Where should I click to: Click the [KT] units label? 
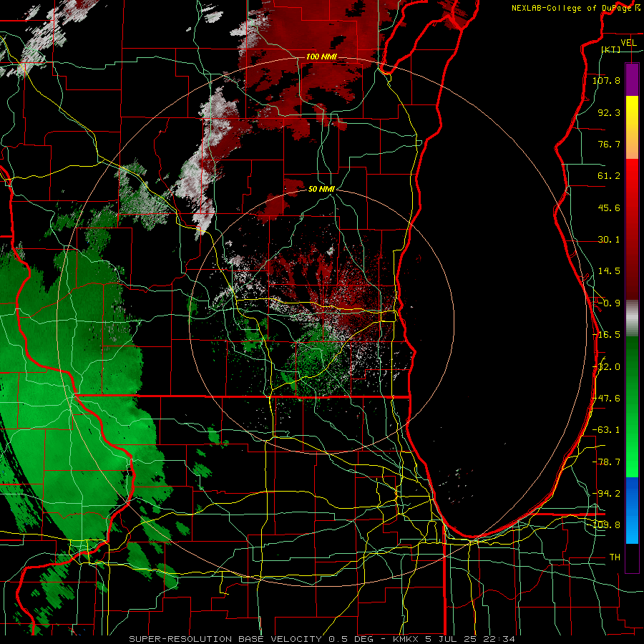point(611,49)
